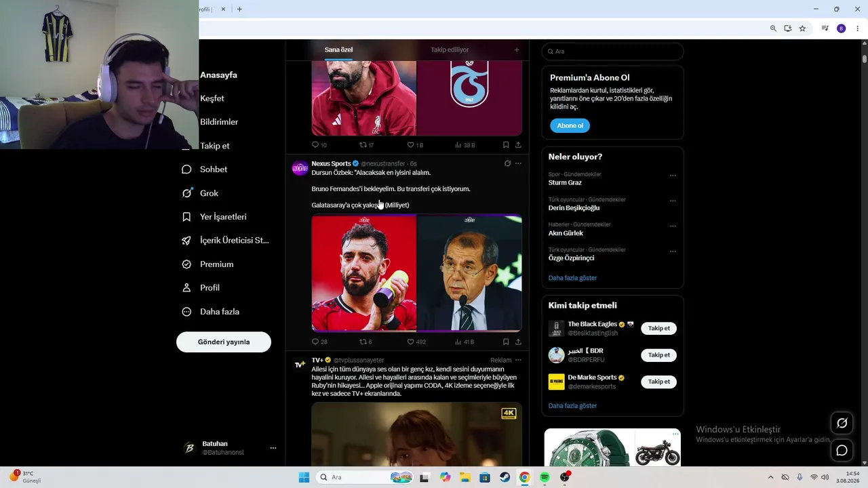Open OBS Studio from the taskbar
The image size is (868, 488).
tap(565, 477)
